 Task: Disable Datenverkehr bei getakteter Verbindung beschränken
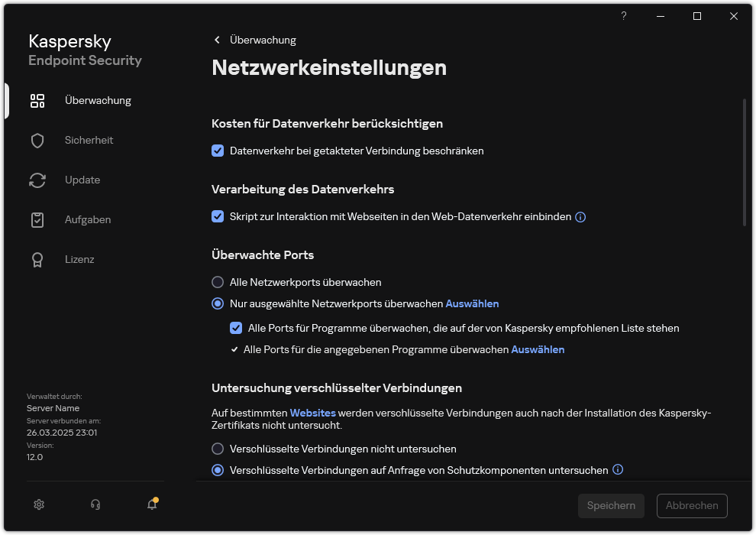pyautogui.click(x=218, y=151)
